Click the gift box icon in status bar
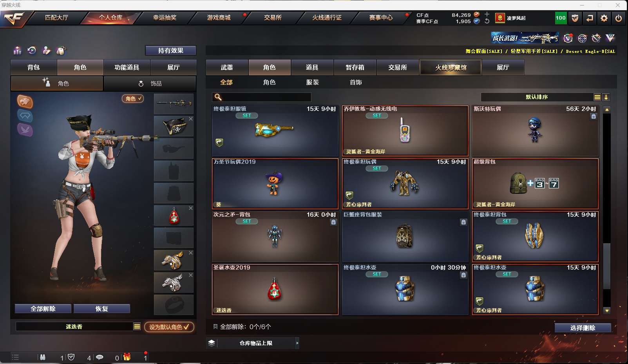This screenshot has width=628, height=364. pyautogui.click(x=127, y=357)
